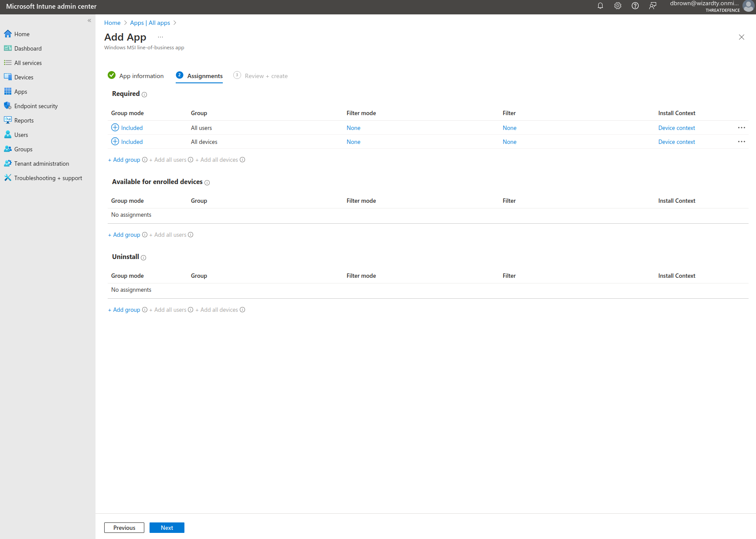This screenshot has height=539, width=756.
Task: Open the Home icon in sidebar
Action: coord(8,34)
